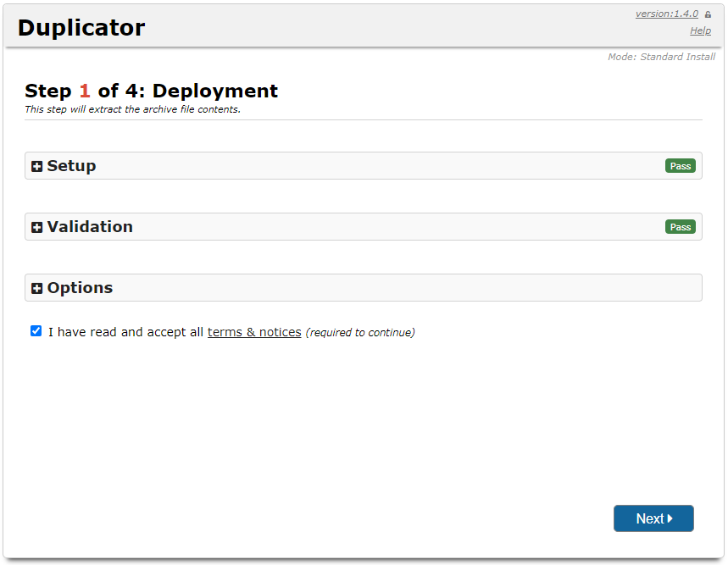Expand the Options section title
This screenshot has height=565, width=728.
coord(80,288)
